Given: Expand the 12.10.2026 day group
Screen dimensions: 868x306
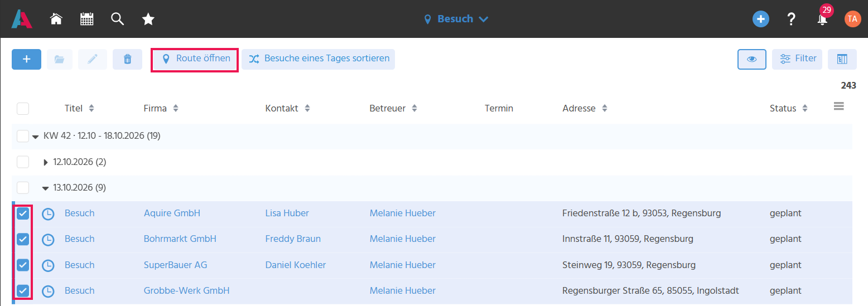Looking at the screenshot, I should tap(46, 162).
